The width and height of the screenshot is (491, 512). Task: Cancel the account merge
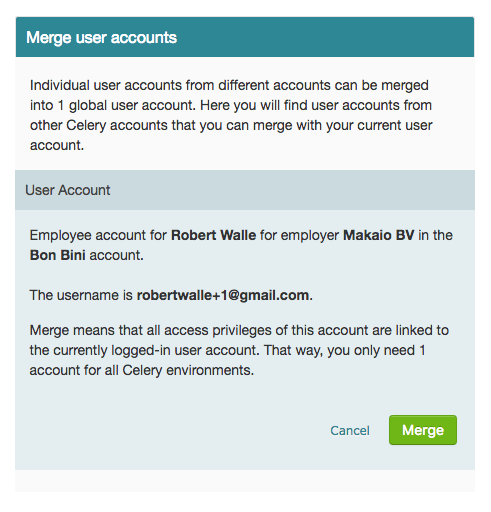350,430
